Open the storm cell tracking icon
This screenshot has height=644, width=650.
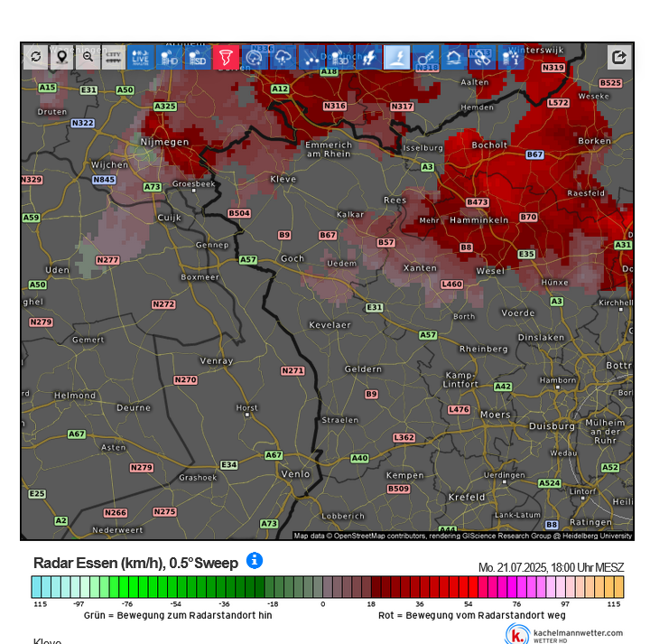click(255, 57)
